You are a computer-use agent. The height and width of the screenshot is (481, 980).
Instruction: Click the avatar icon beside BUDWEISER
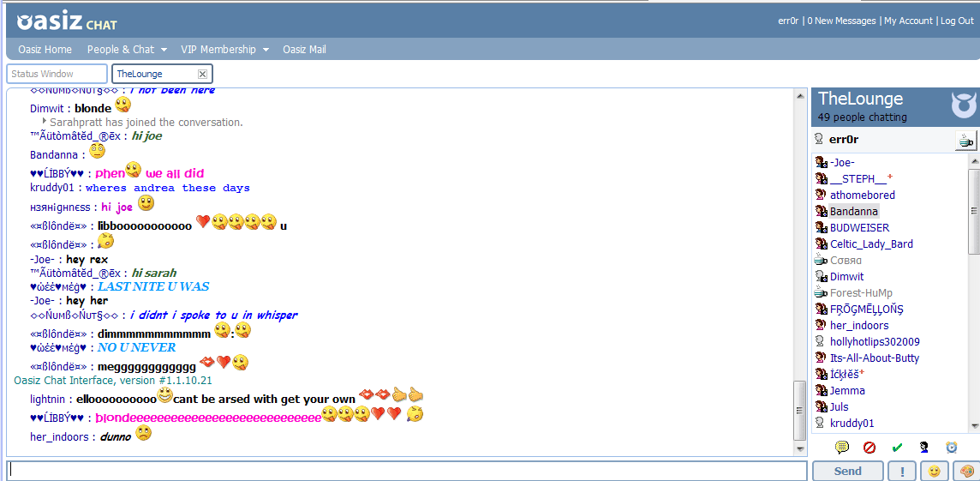pos(822,228)
